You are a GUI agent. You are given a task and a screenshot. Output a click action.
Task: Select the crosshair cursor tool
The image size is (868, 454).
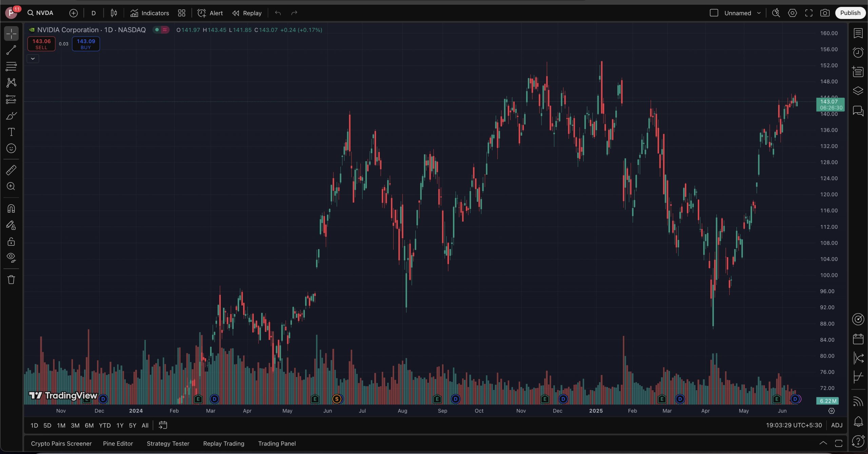(x=11, y=34)
